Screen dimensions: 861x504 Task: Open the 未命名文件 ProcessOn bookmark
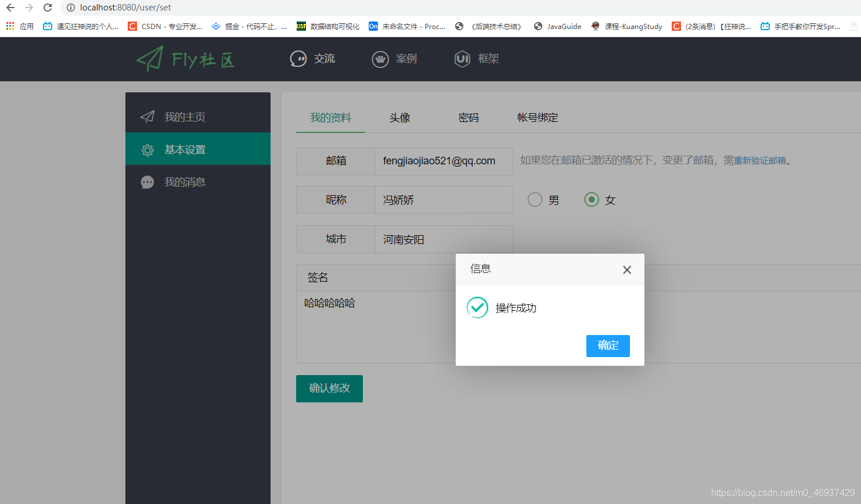pos(407,26)
